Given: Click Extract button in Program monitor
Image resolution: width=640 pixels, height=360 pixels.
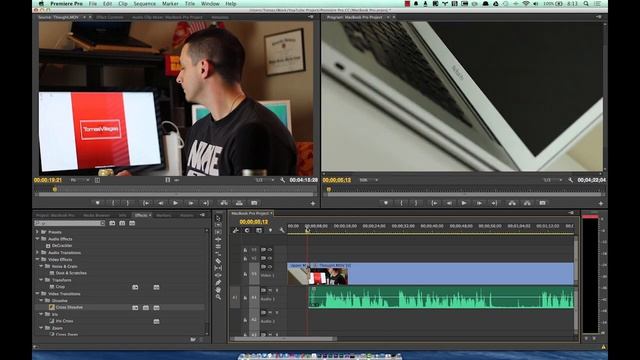Looking at the screenshot, I should coord(527,203).
